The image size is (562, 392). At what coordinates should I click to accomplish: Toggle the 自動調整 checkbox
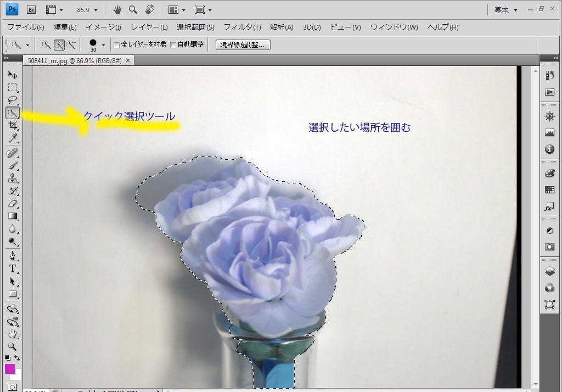point(173,45)
